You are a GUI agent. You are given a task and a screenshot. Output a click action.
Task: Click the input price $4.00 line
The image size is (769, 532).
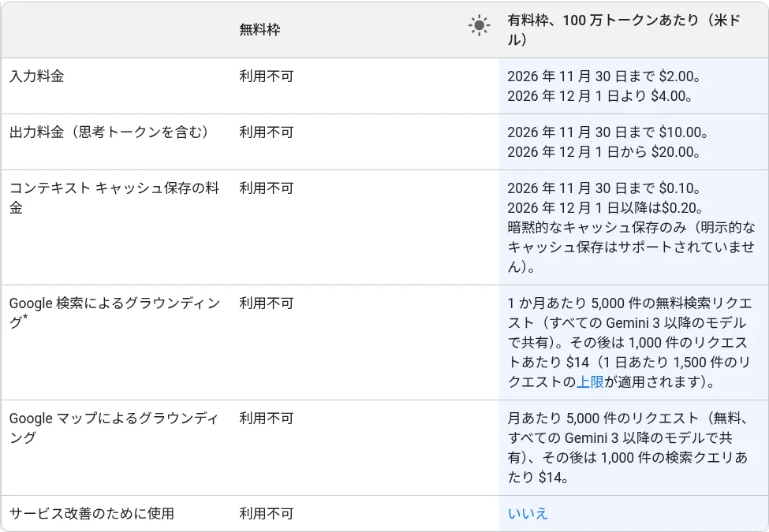coord(599,95)
